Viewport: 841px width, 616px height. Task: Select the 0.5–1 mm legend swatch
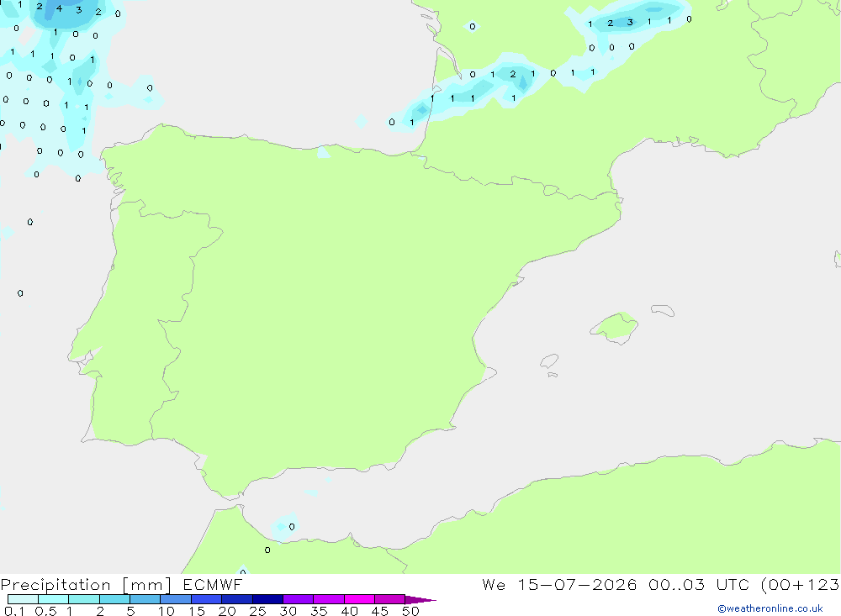click(54, 599)
